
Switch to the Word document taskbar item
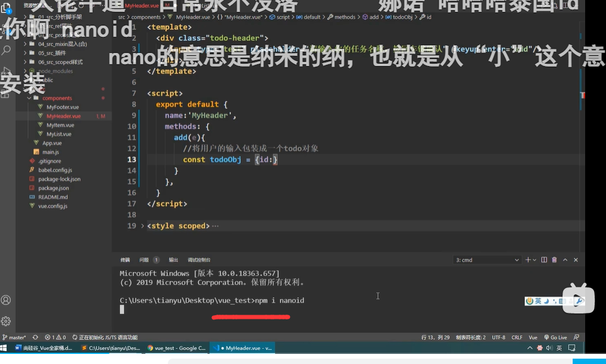[x=43, y=348]
